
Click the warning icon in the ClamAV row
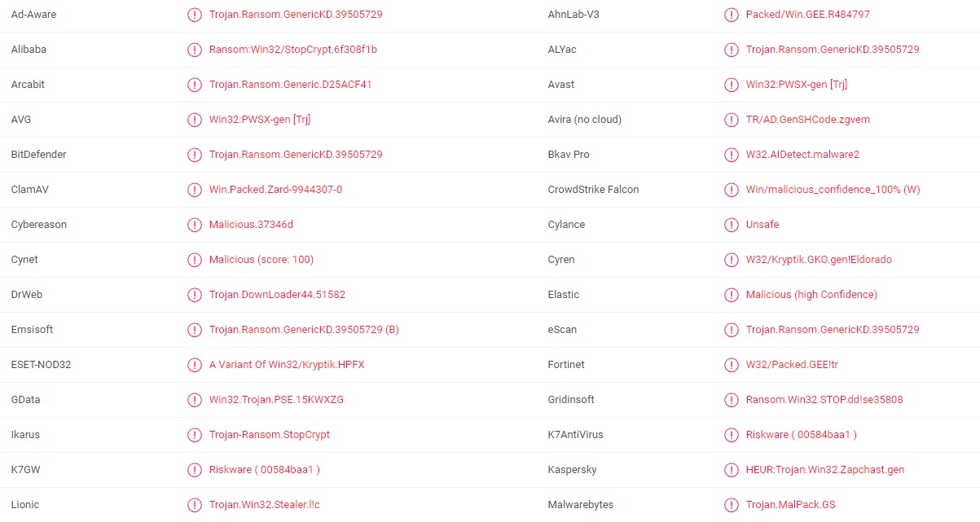click(194, 190)
